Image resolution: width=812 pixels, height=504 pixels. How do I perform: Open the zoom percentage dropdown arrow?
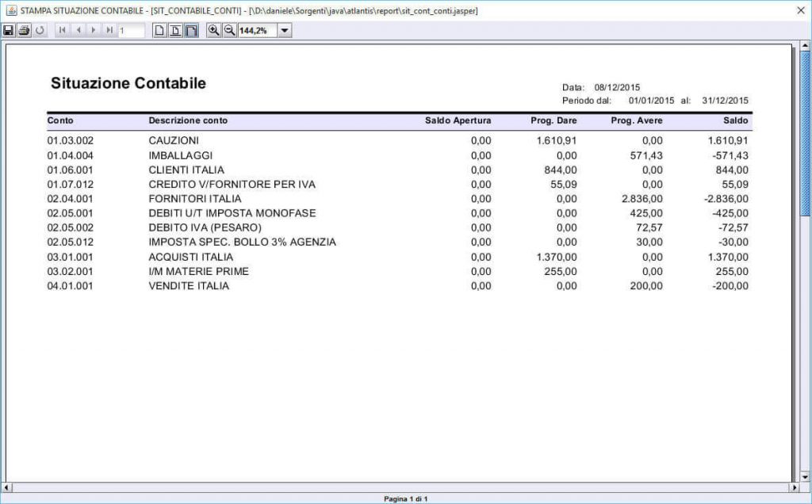click(x=285, y=30)
